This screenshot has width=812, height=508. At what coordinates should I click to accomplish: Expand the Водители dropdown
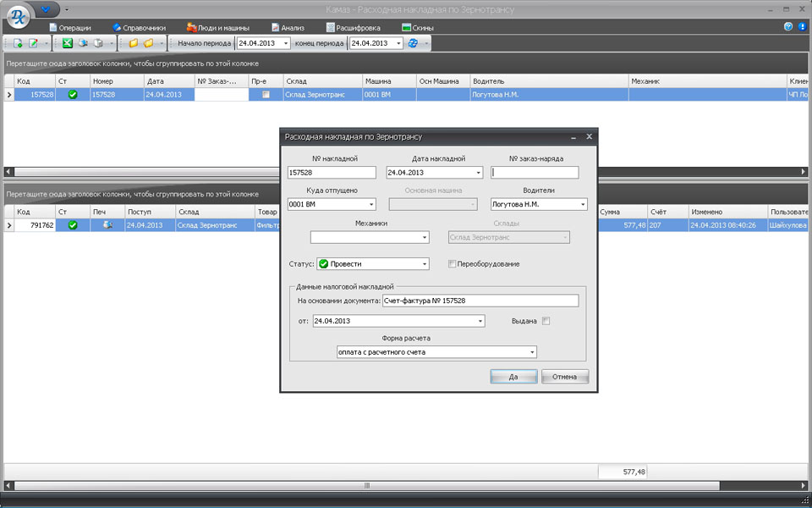point(583,205)
